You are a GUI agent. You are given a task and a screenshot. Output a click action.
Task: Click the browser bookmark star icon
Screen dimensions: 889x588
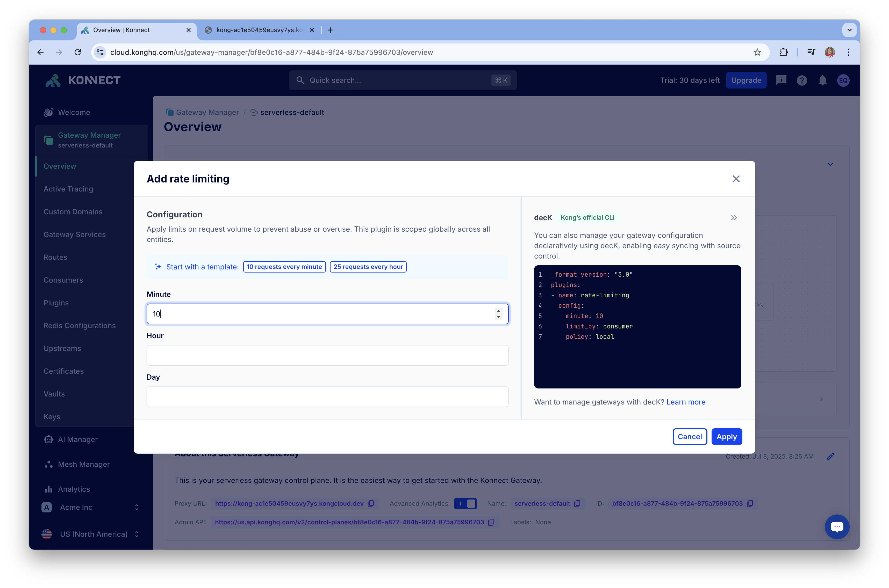757,53
